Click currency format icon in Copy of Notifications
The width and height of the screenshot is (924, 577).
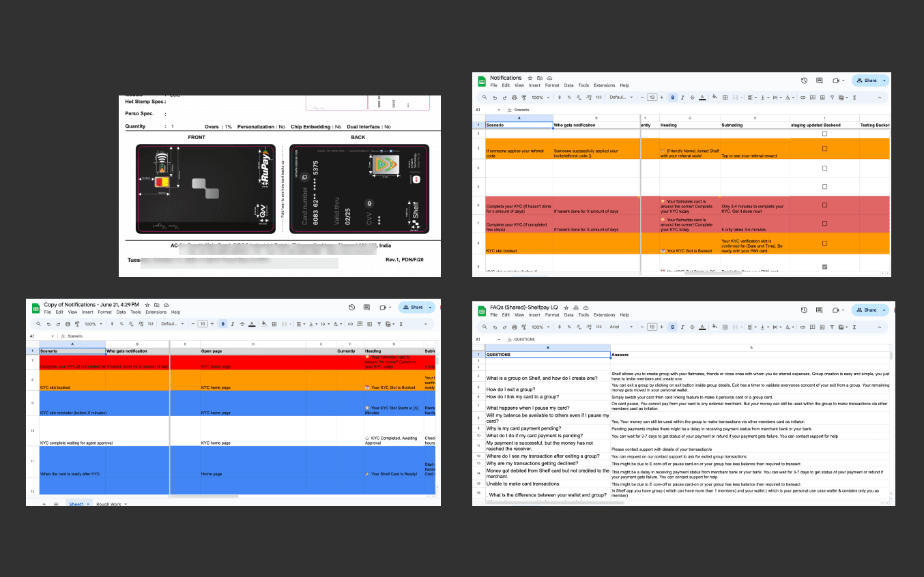point(112,324)
